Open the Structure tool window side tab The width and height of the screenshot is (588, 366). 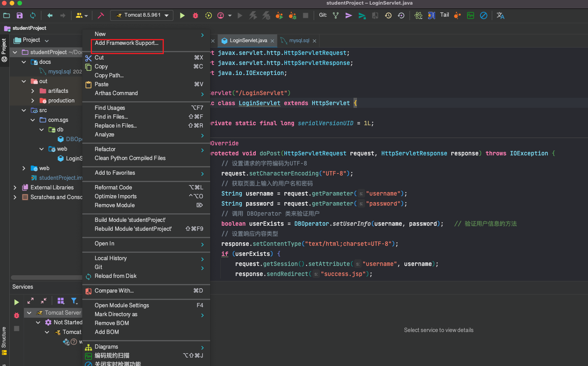click(x=4, y=341)
